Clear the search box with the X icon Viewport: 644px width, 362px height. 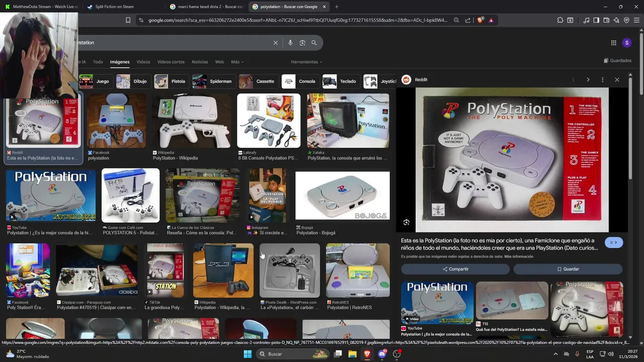pyautogui.click(x=275, y=43)
